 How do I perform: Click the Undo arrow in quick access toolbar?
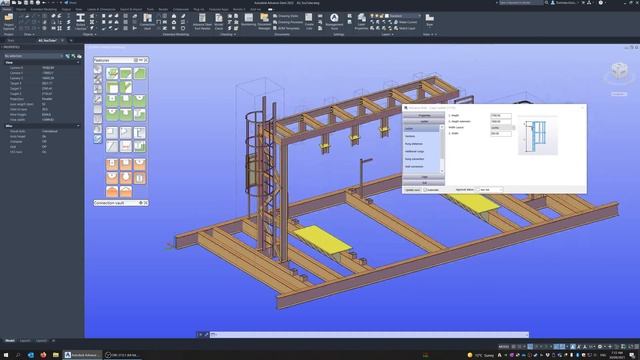pos(44,3)
